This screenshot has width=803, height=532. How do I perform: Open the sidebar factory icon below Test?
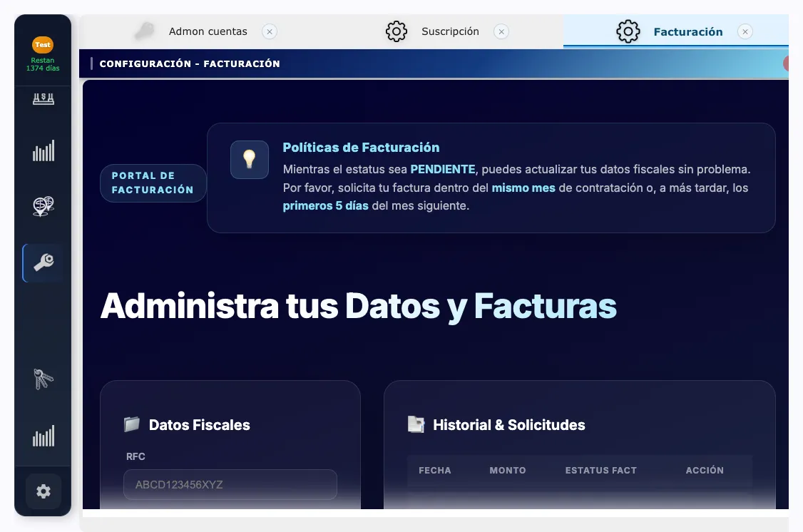point(43,99)
